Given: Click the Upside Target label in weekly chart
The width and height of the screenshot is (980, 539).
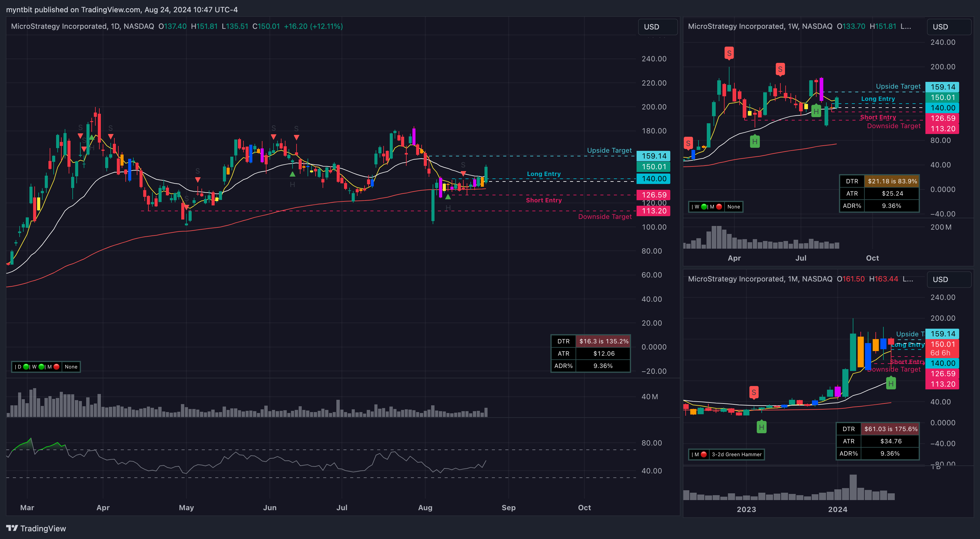Looking at the screenshot, I should tap(898, 86).
